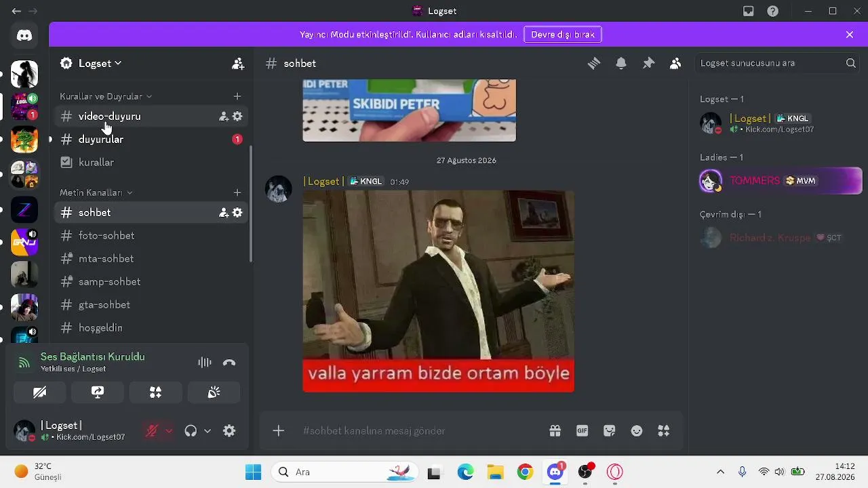Collapse Metin Kanalları category
This screenshot has height=488, width=868.
(x=96, y=192)
